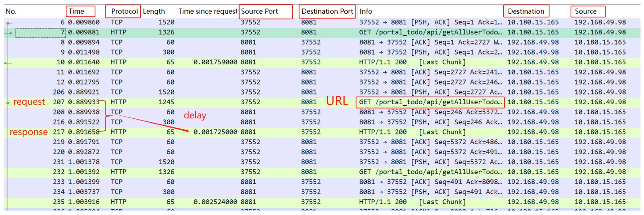Click the Destination Port column header
Image resolution: width=644 pixels, height=215 pixels.
(x=327, y=11)
